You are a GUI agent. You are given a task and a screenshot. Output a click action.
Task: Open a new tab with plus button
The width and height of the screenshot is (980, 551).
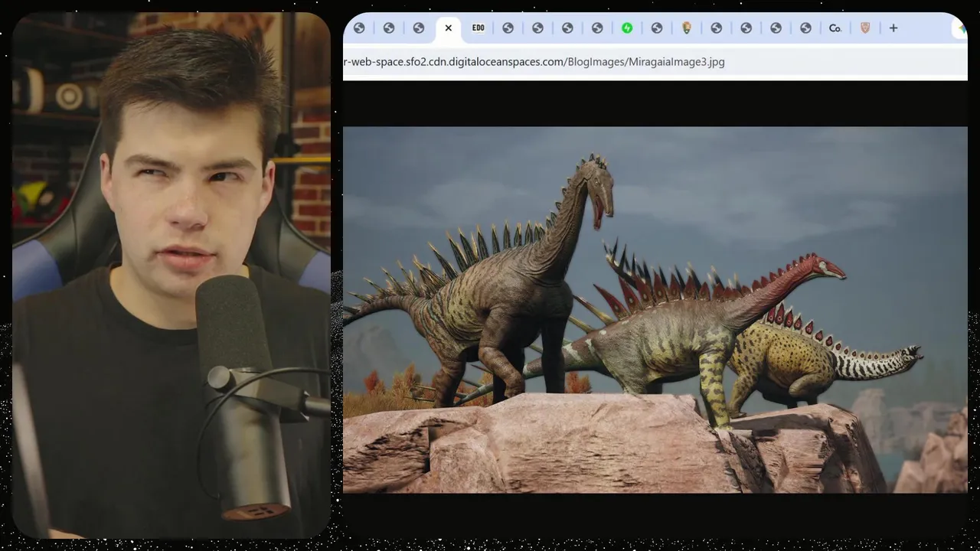tap(893, 28)
